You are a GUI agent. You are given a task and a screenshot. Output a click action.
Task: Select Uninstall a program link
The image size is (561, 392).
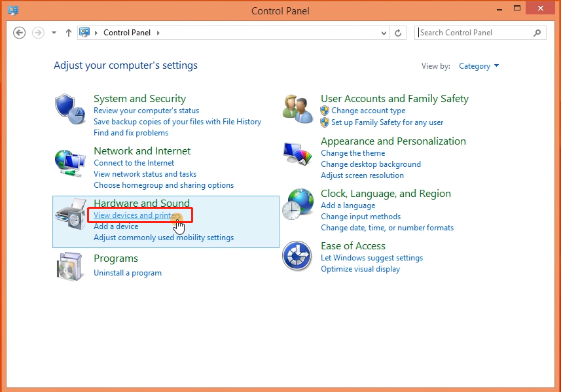pyautogui.click(x=128, y=273)
